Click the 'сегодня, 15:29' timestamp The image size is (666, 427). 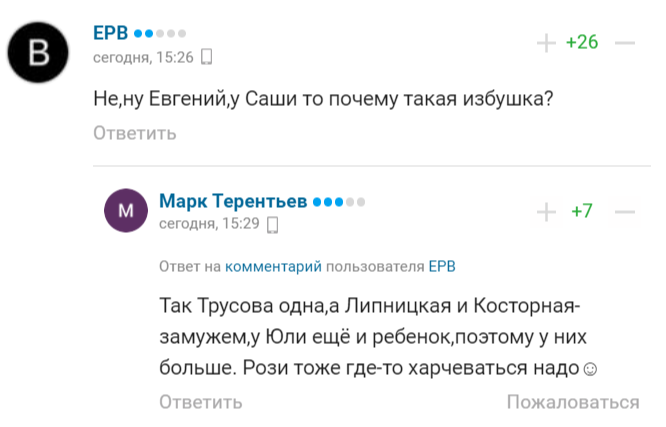(x=209, y=225)
